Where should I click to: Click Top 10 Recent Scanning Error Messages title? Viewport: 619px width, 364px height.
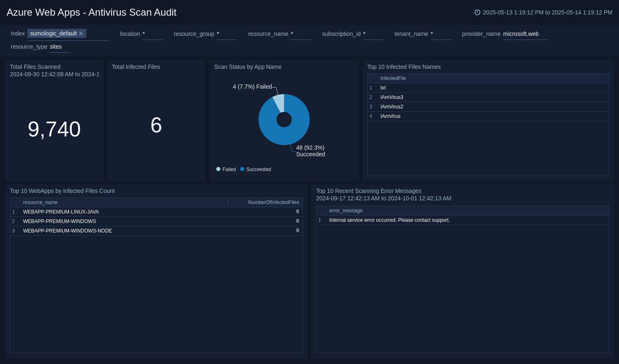click(369, 191)
